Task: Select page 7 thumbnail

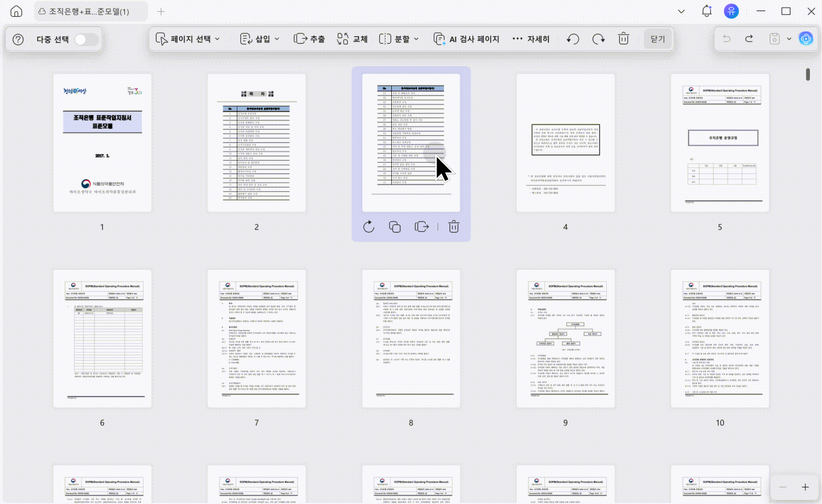Action: tap(257, 339)
